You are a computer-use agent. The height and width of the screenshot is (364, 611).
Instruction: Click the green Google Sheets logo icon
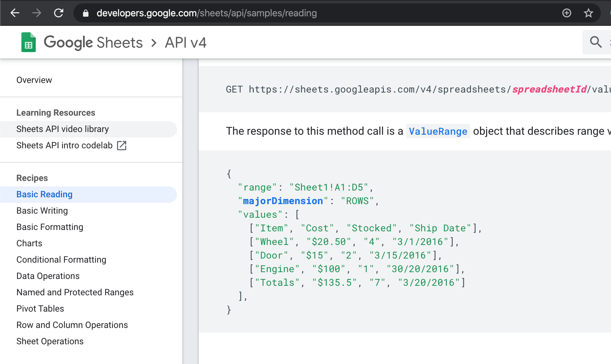[29, 42]
